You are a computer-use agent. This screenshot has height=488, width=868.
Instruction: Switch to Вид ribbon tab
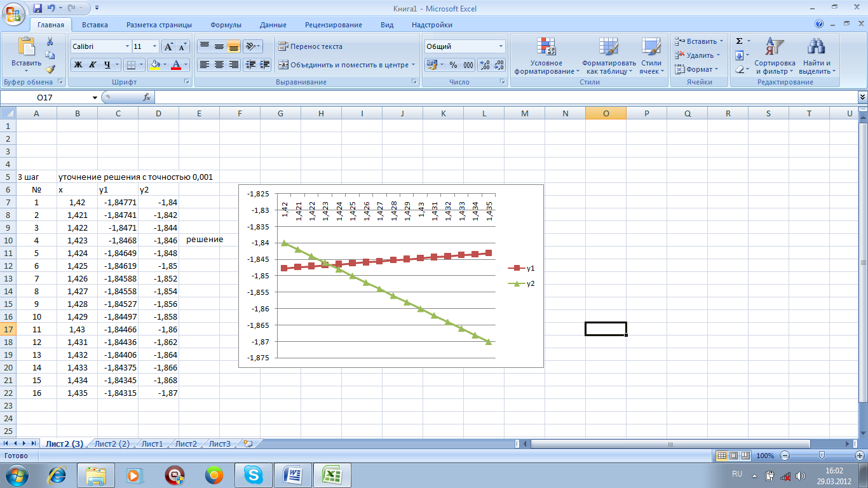click(387, 25)
